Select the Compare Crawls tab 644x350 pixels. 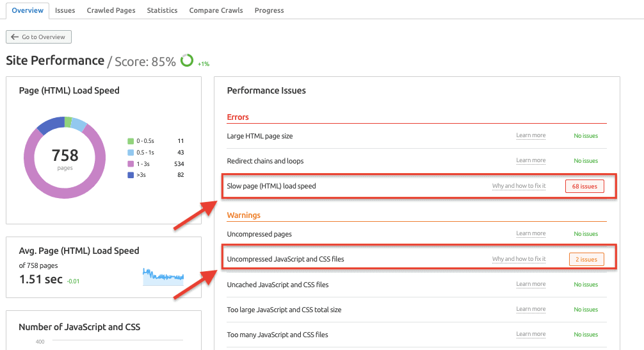click(216, 10)
